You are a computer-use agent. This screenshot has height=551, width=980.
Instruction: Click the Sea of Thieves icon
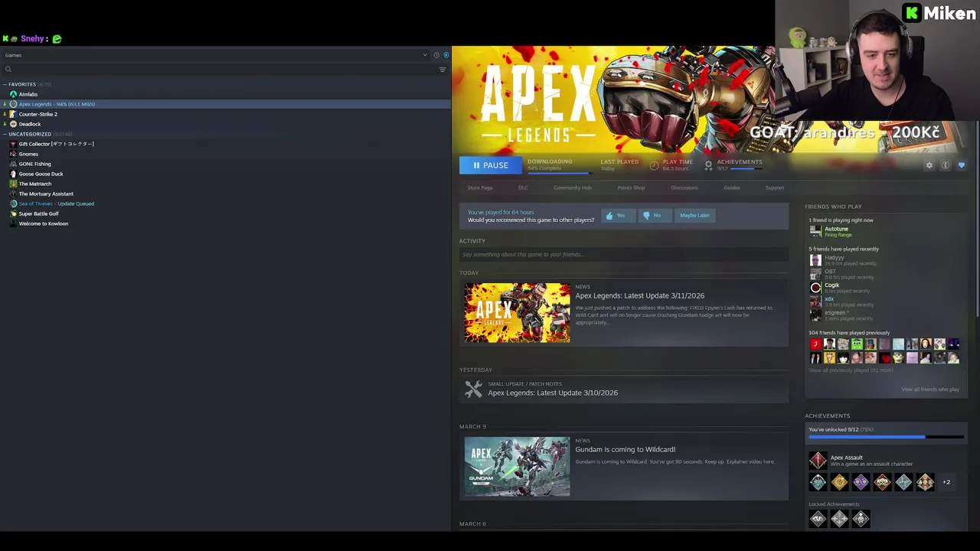13,204
